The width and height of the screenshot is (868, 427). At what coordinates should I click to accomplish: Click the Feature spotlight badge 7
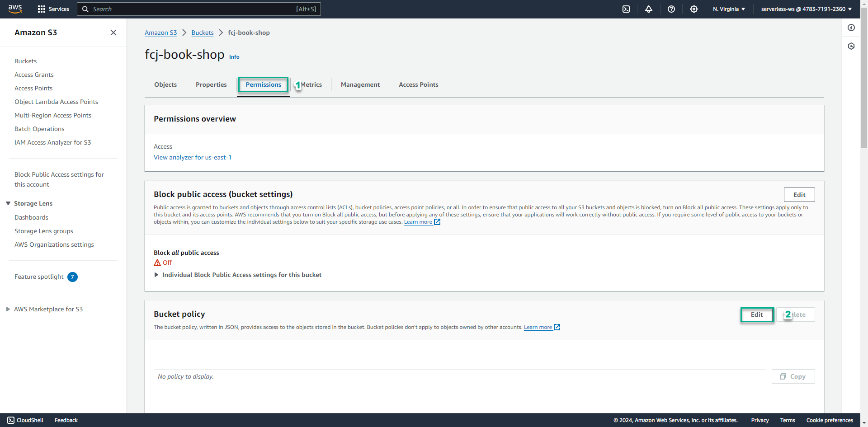tap(72, 277)
